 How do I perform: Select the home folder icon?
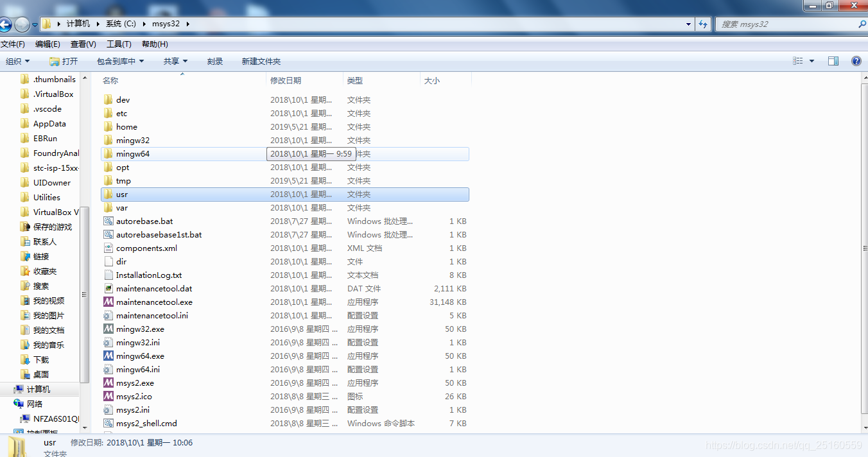[x=108, y=126]
